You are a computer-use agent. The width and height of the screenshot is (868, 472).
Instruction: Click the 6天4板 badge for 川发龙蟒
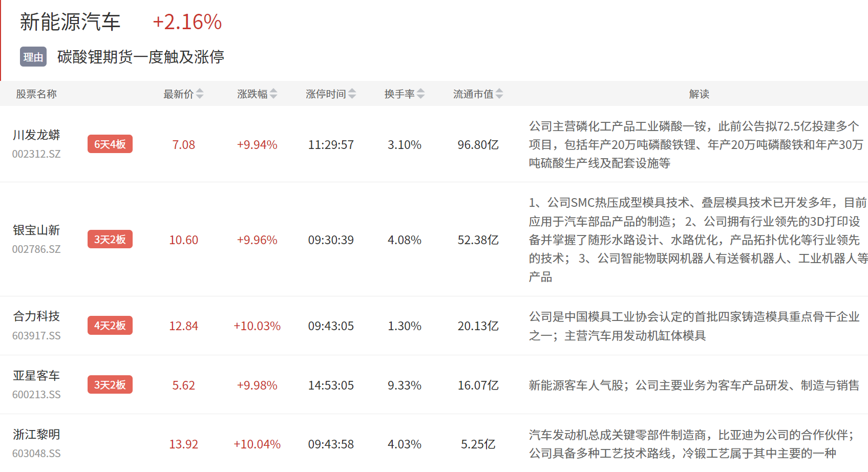pos(110,144)
